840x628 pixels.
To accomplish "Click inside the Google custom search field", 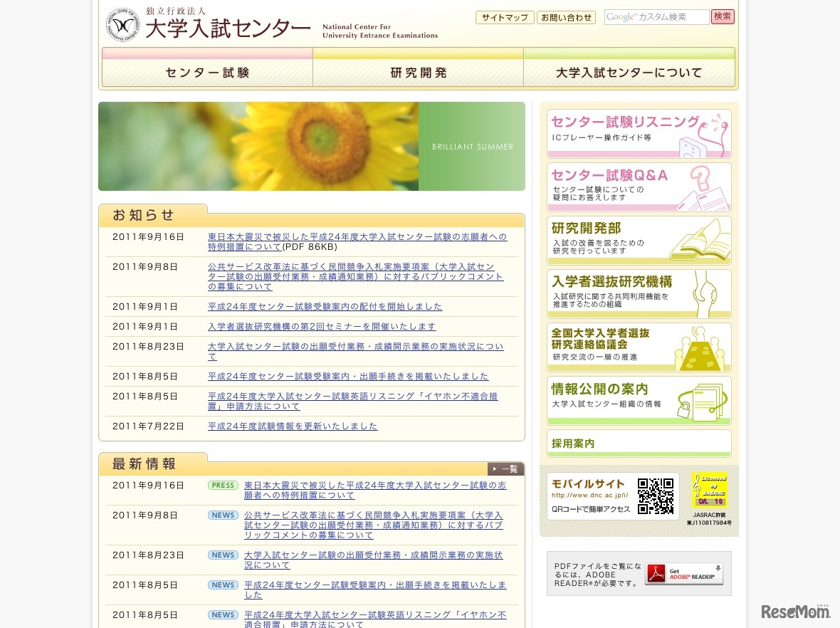I will [x=655, y=17].
